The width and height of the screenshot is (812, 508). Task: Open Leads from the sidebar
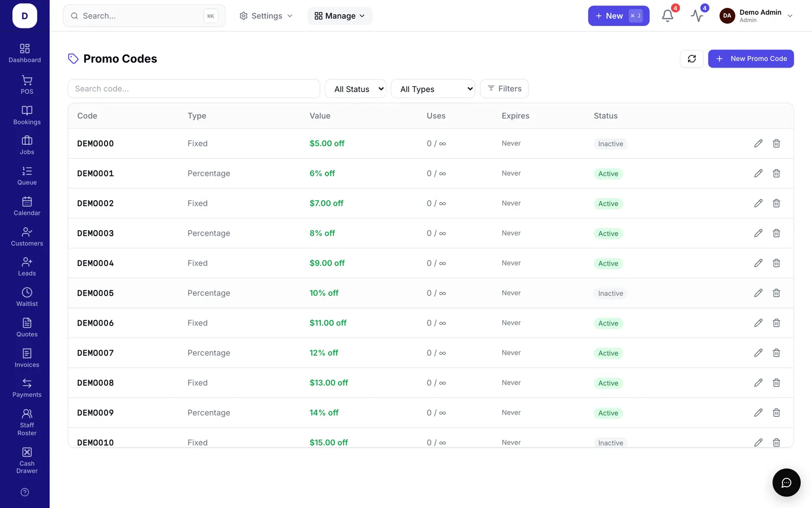(x=27, y=267)
